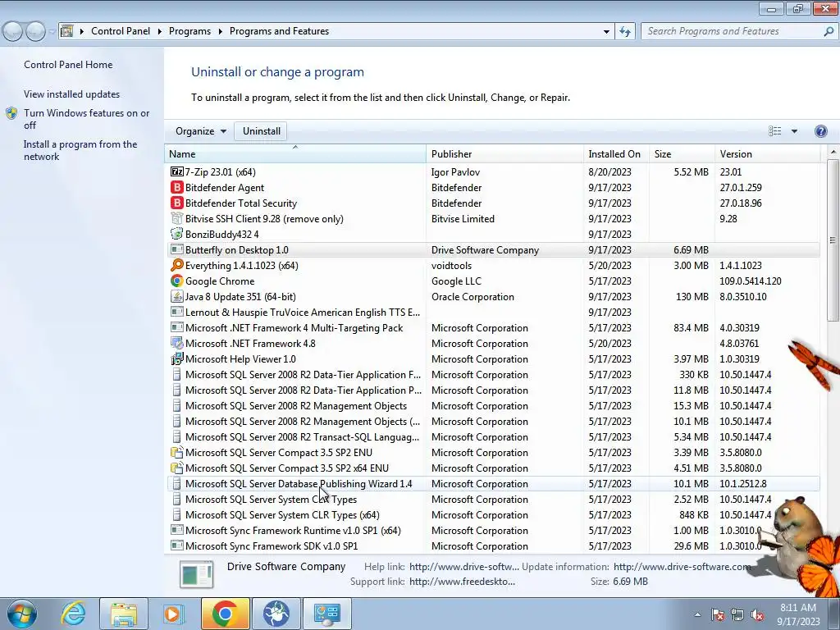840x630 pixels.
Task: Click Programs in the breadcrumb path
Action: [189, 31]
